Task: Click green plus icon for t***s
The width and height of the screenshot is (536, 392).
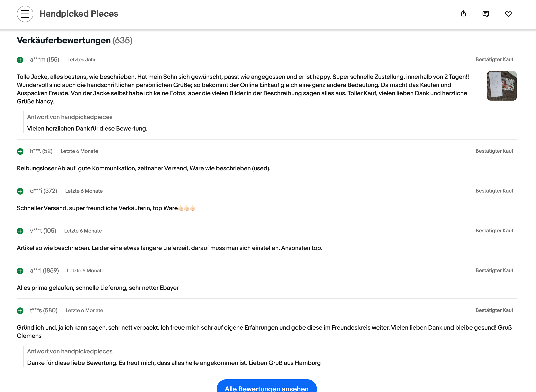Action: click(x=20, y=311)
